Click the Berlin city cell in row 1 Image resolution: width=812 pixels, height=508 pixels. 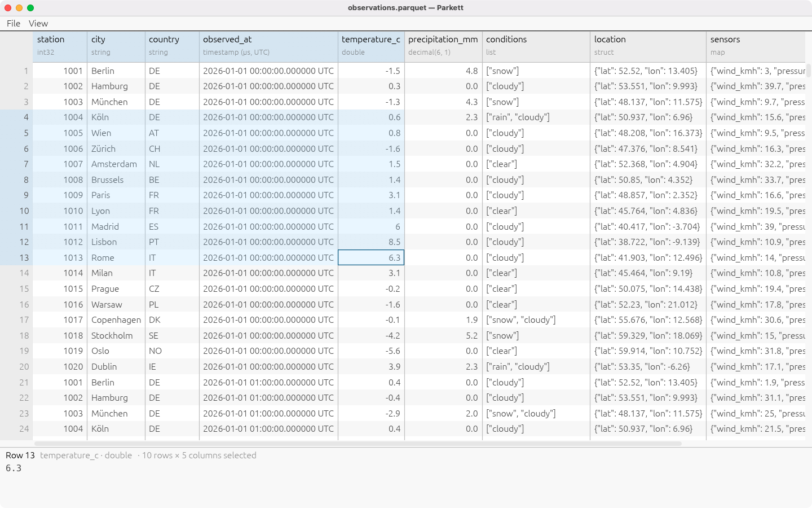pos(116,71)
